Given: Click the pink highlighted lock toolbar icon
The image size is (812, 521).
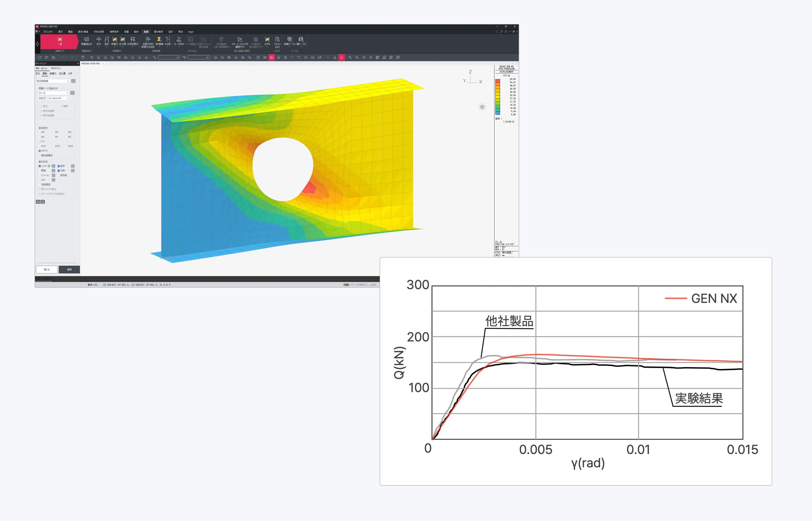Looking at the screenshot, I should pyautogui.click(x=342, y=58).
